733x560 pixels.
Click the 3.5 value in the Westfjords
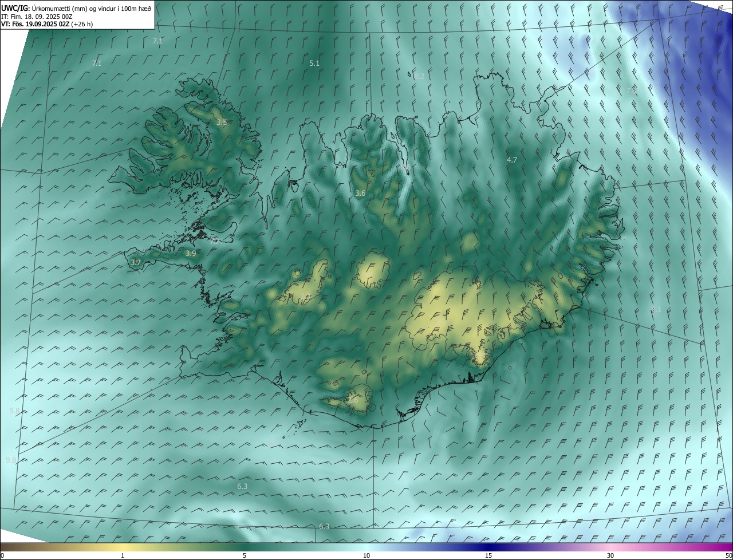[222, 123]
